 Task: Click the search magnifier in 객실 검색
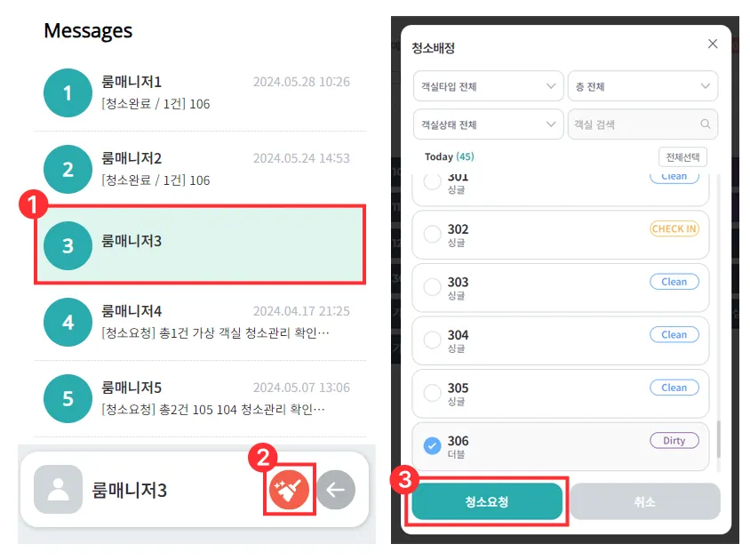click(x=705, y=124)
